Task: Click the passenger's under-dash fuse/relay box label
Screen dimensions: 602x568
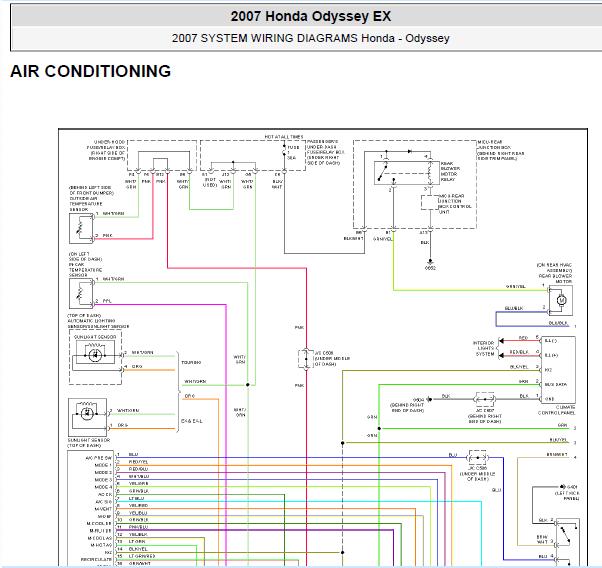Action: pos(326,152)
